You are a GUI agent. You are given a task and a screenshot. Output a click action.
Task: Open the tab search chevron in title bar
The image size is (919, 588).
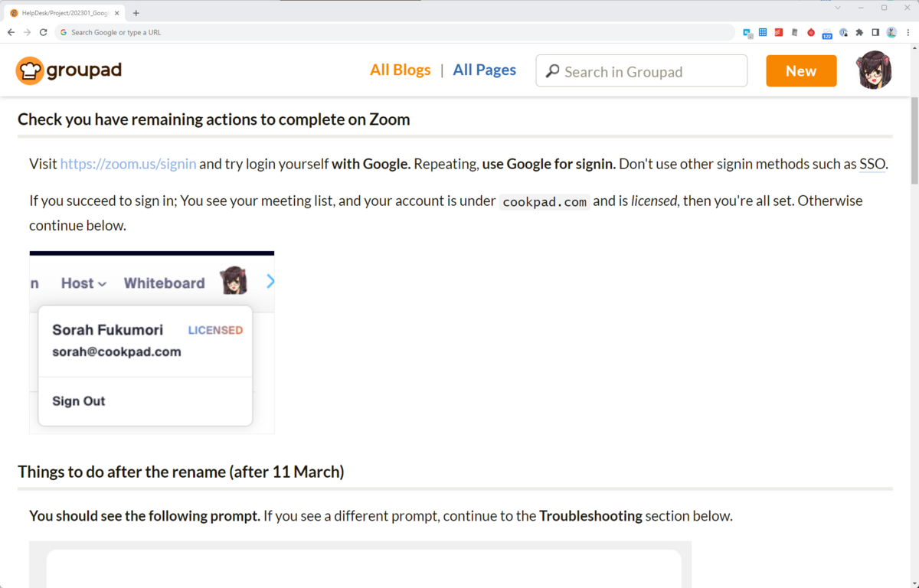(x=838, y=8)
